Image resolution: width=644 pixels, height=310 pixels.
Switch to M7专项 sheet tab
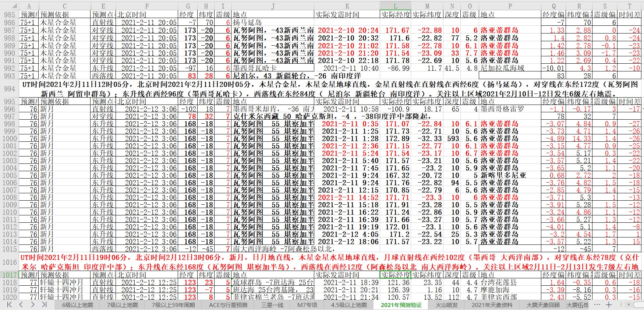[307, 305]
